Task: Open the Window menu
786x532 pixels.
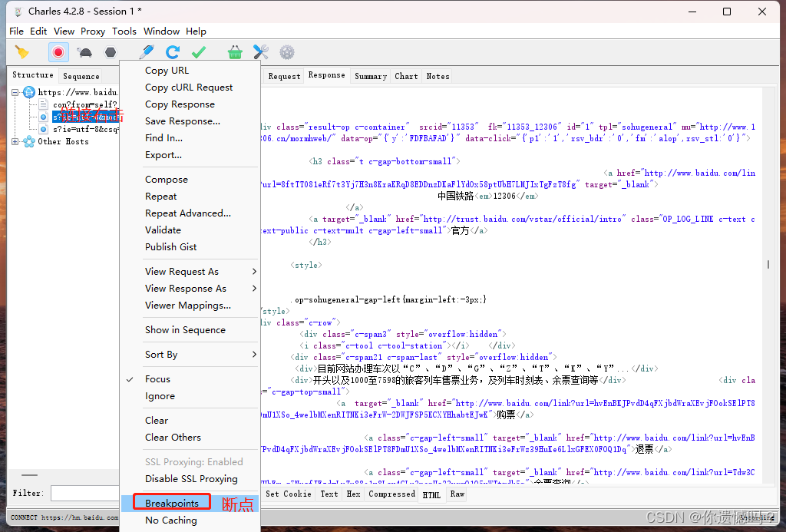Action: click(x=161, y=31)
